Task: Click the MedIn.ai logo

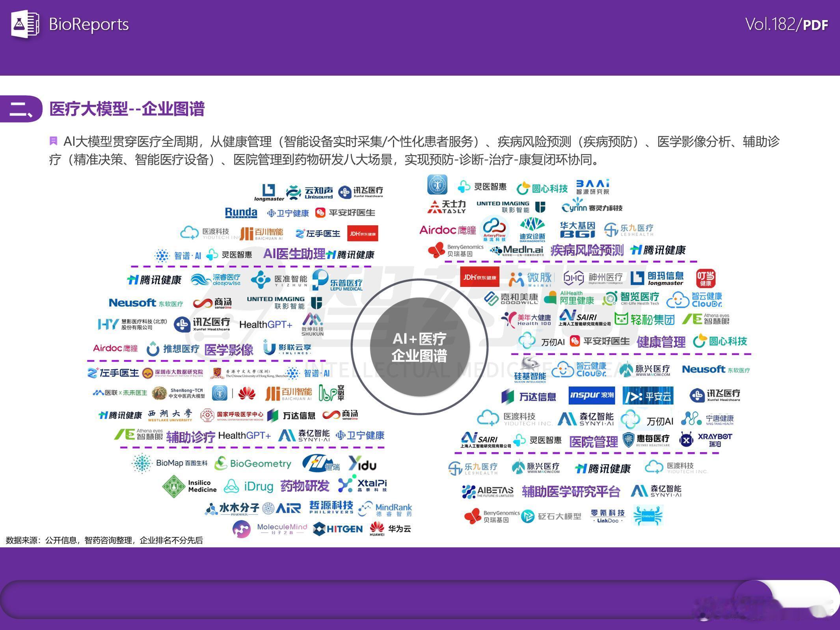Action: [x=516, y=251]
